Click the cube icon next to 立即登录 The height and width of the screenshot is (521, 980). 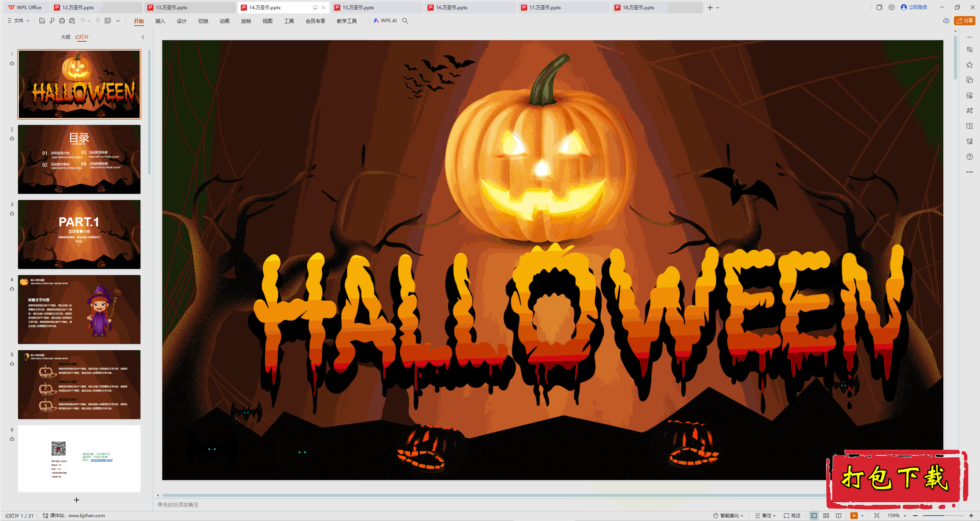[892, 7]
